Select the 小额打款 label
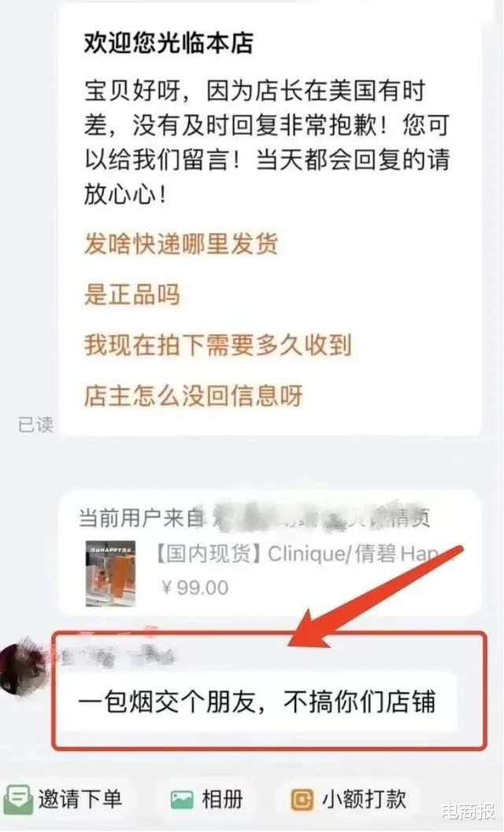504x832 pixels. [364, 800]
